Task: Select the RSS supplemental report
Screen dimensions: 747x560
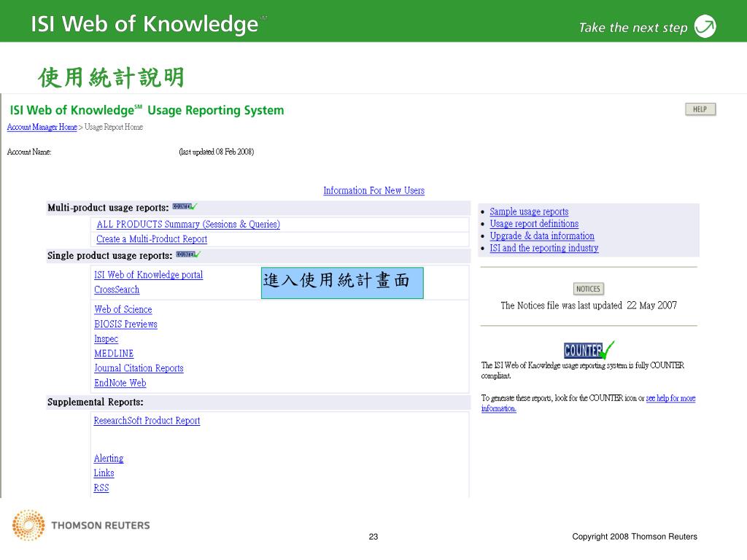Action: 101,488
